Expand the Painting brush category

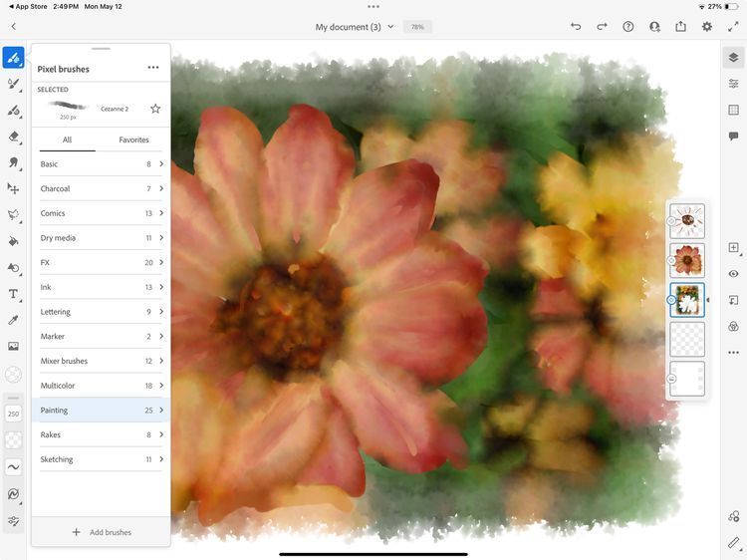tap(100, 410)
